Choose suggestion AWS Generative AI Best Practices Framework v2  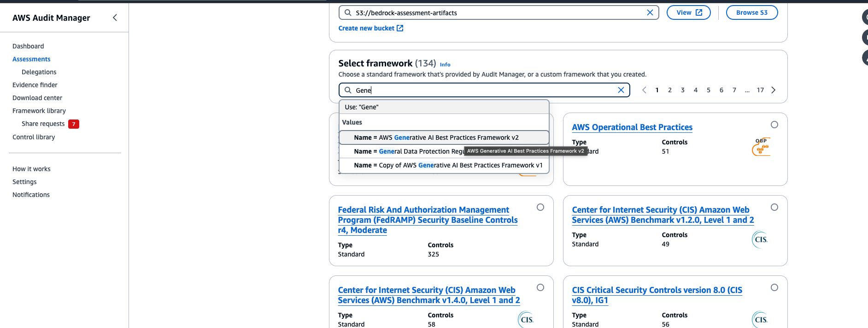tap(444, 137)
